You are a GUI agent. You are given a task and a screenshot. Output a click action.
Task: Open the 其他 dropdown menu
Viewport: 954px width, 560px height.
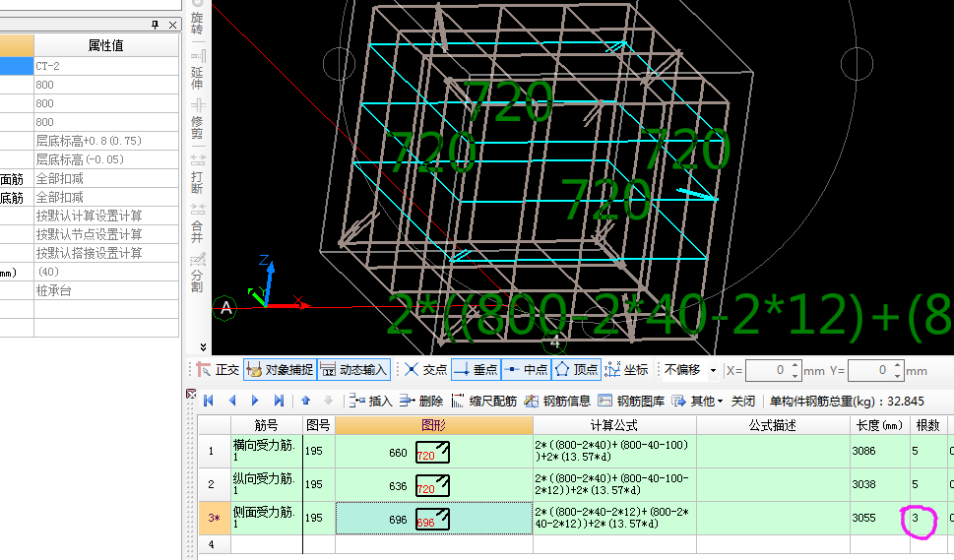[x=697, y=401]
